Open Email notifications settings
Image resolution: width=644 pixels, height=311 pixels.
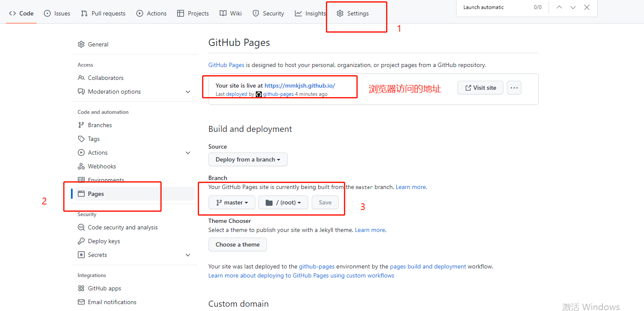[x=135, y=302]
